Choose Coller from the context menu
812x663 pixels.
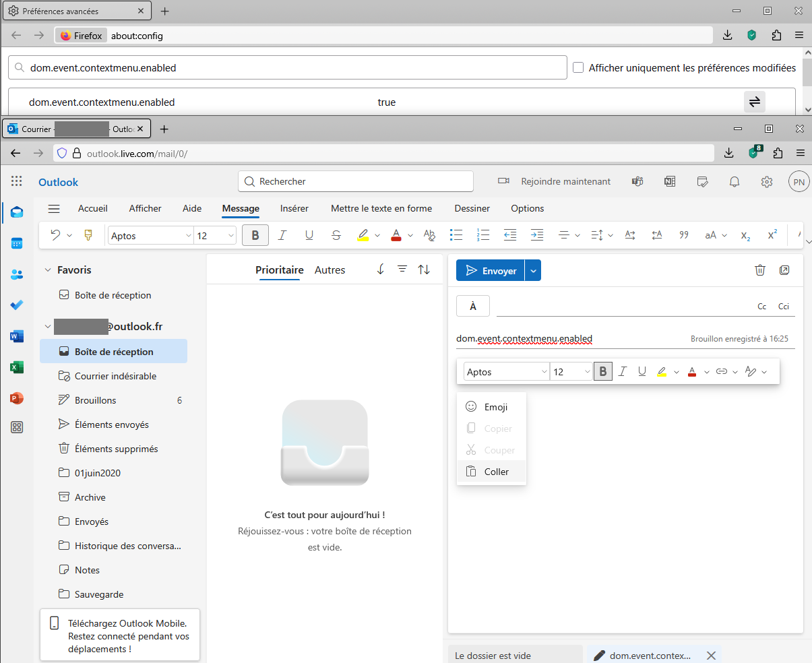(x=491, y=472)
